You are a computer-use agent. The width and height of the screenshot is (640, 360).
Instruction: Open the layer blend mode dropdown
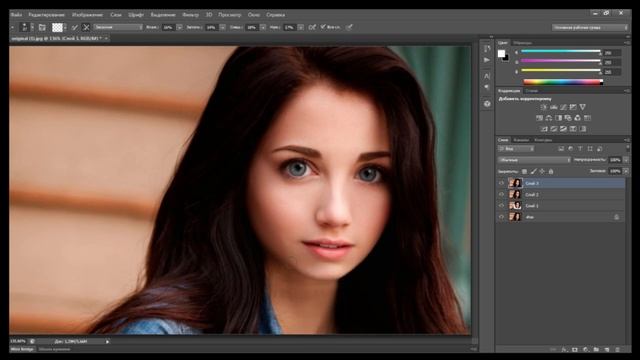point(534,160)
